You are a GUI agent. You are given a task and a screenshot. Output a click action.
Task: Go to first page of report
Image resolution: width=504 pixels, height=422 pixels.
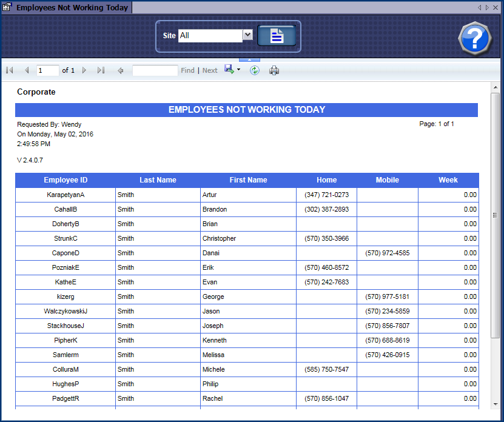click(10, 70)
